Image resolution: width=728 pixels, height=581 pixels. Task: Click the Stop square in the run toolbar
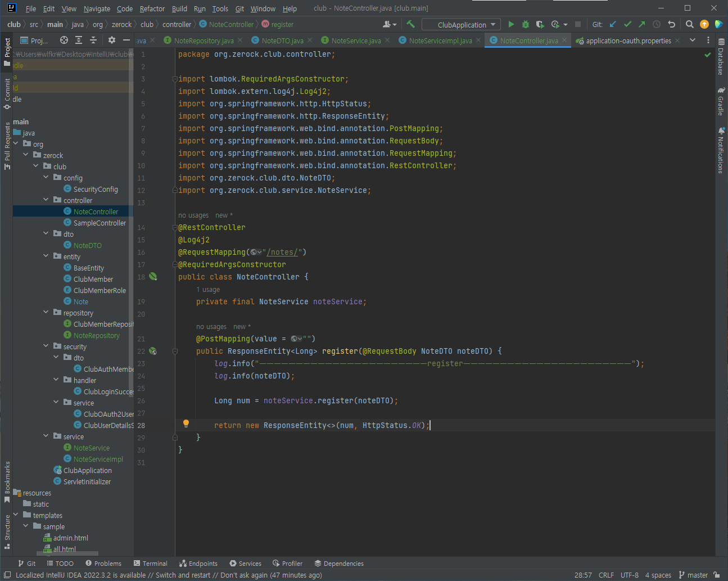click(578, 24)
